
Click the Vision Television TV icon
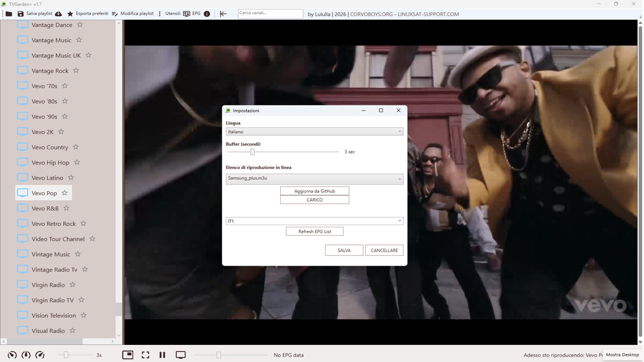coord(23,315)
